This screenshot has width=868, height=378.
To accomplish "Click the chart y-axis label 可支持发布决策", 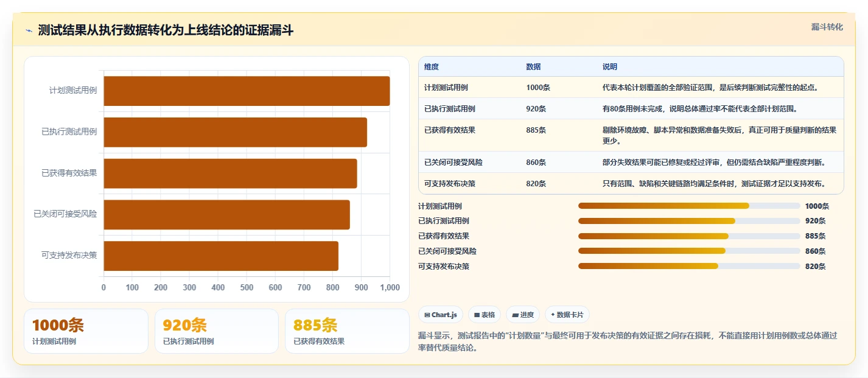I will pos(69,256).
